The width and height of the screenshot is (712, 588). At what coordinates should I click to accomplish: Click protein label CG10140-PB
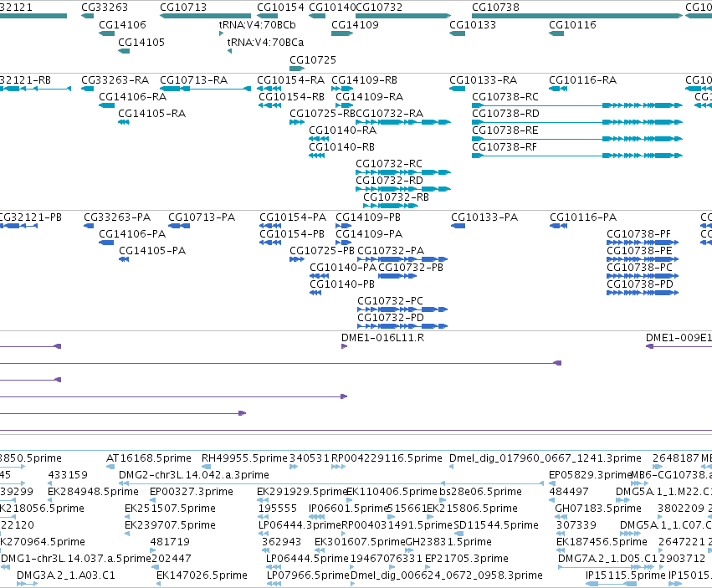coord(342,284)
